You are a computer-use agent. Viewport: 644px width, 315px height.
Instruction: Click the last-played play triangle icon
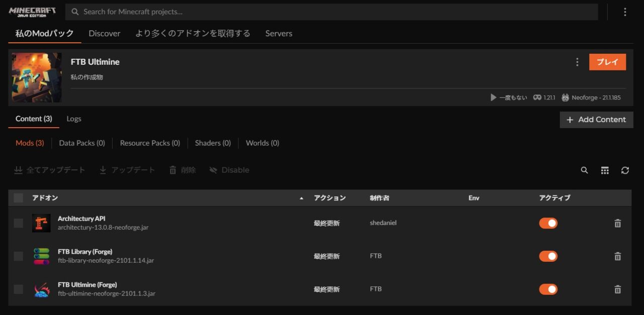click(x=494, y=97)
